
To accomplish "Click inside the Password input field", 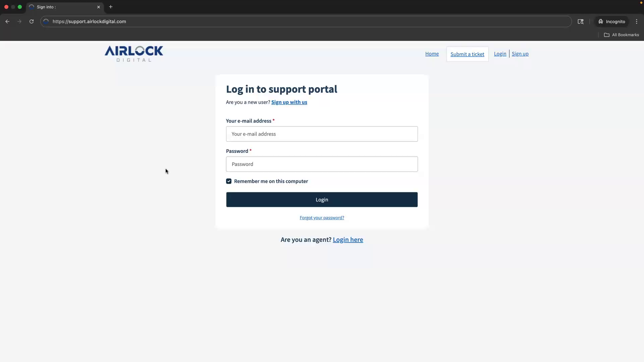I will click(322, 164).
